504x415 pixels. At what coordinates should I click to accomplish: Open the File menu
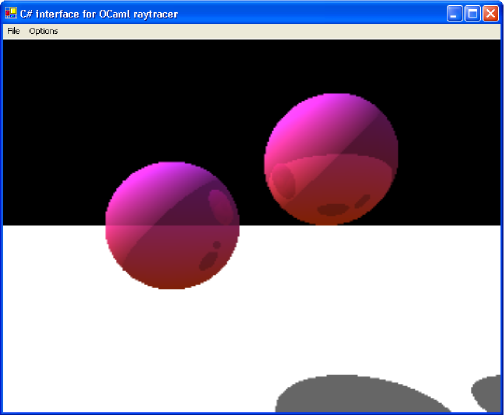coord(14,31)
